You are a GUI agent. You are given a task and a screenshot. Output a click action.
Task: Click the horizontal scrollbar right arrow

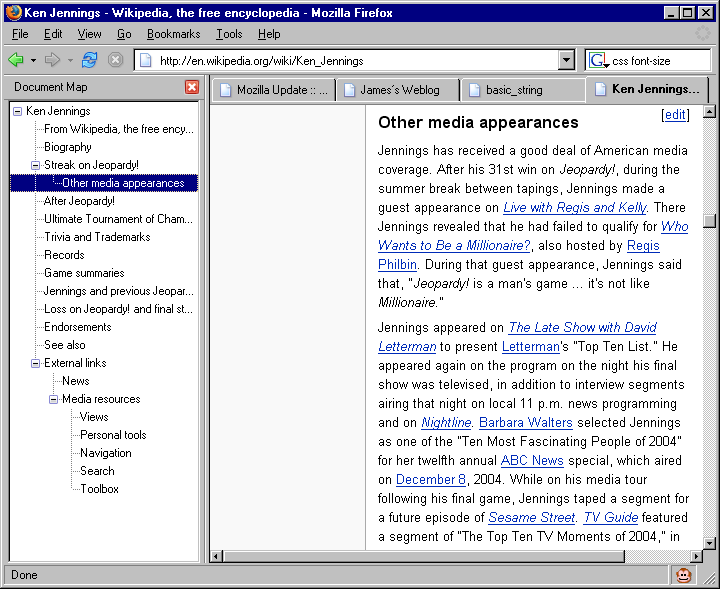click(x=697, y=556)
